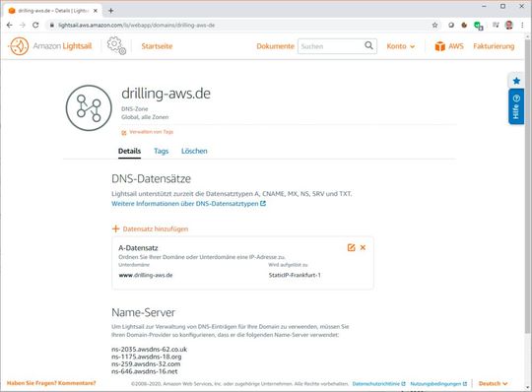Open Chrome three-dot menu
This screenshot has width=532, height=392.
tap(522, 25)
